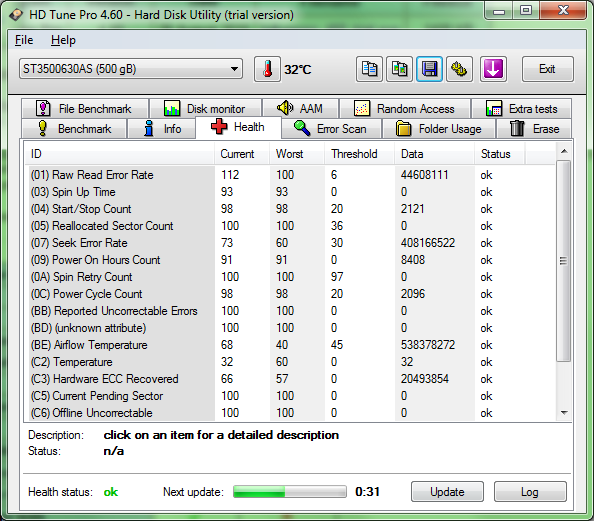Maximize the HD Tune Pro window

pyautogui.click(x=526, y=11)
